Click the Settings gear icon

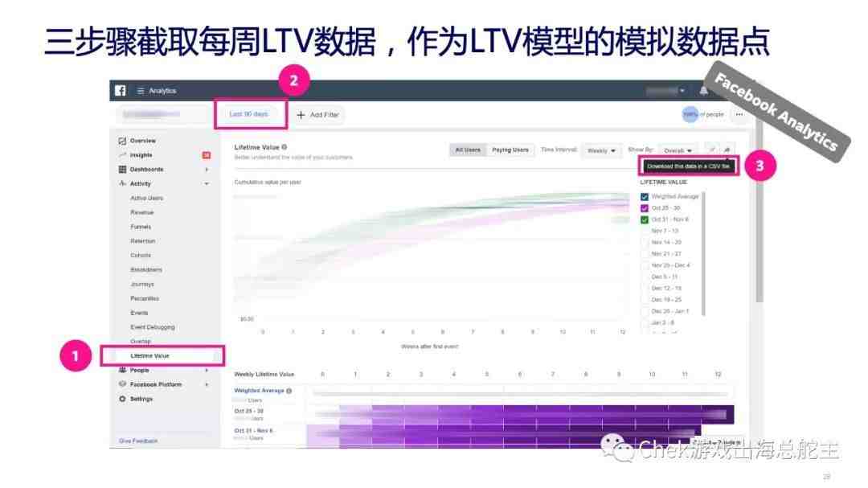click(x=122, y=399)
